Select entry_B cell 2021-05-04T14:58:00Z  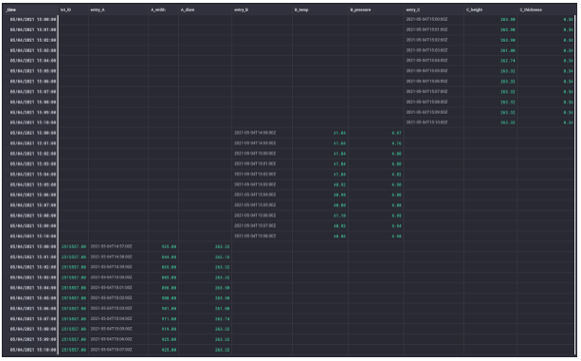pos(255,133)
